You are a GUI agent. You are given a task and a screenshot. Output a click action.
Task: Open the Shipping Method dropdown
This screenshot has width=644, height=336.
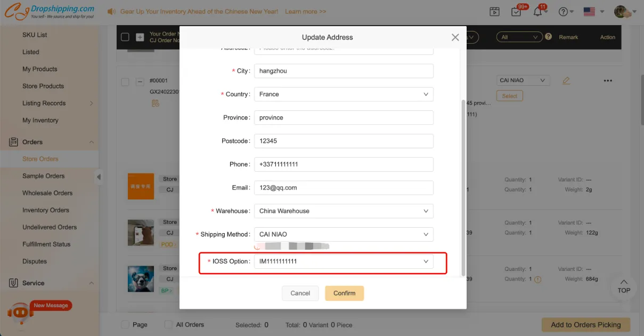[x=344, y=235]
